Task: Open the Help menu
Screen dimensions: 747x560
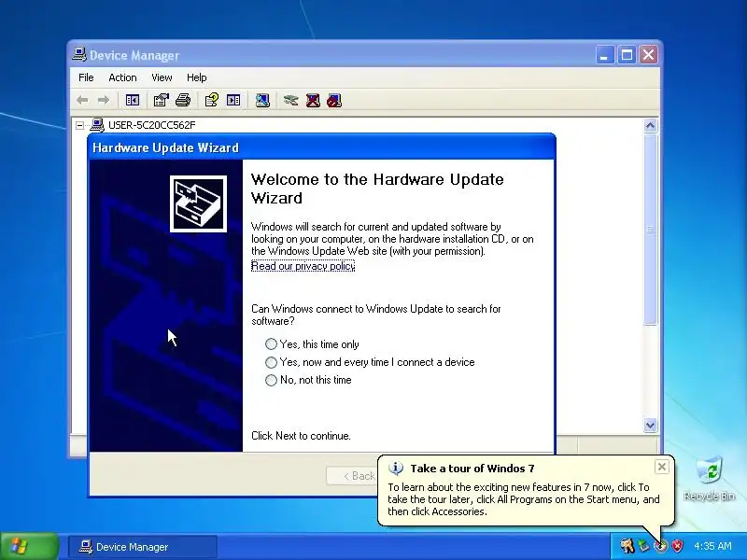Action: [x=196, y=77]
